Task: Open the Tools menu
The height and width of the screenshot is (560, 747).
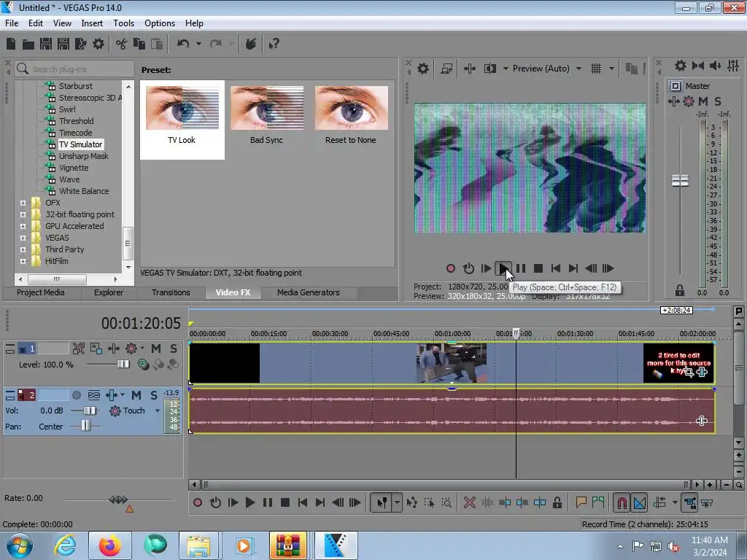Action: (123, 23)
